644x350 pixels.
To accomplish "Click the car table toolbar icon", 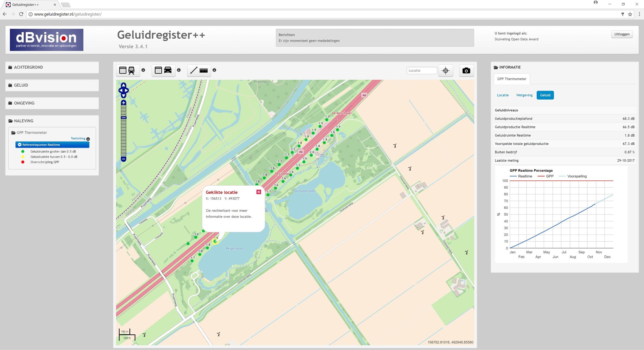I will pos(163,70).
